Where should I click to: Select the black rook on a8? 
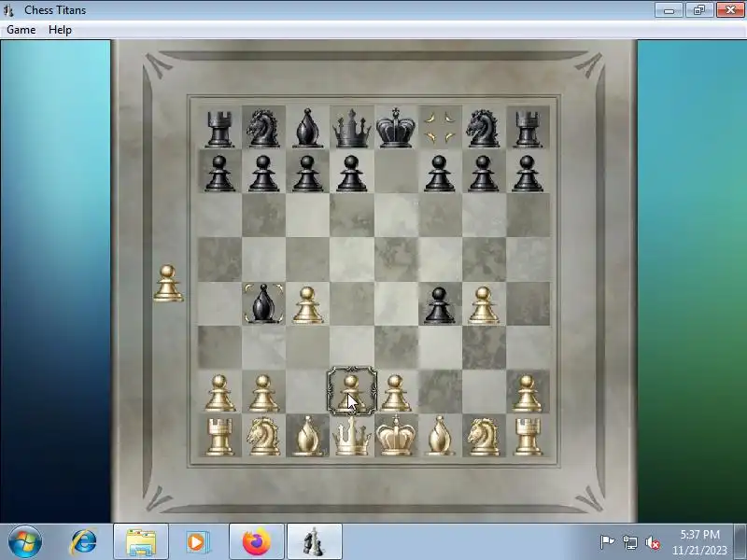pos(219,128)
